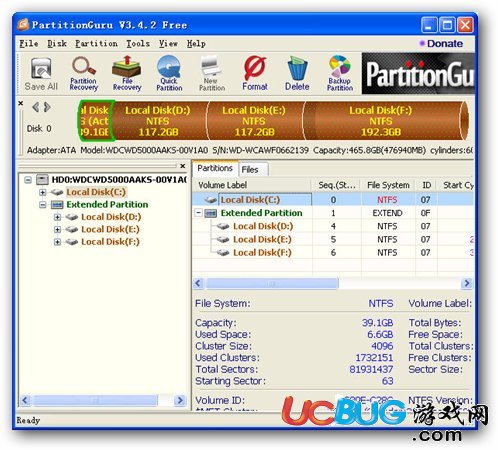Select the Local Disk(E:) row in table
Screen dimensions: 498x450
click(x=333, y=239)
